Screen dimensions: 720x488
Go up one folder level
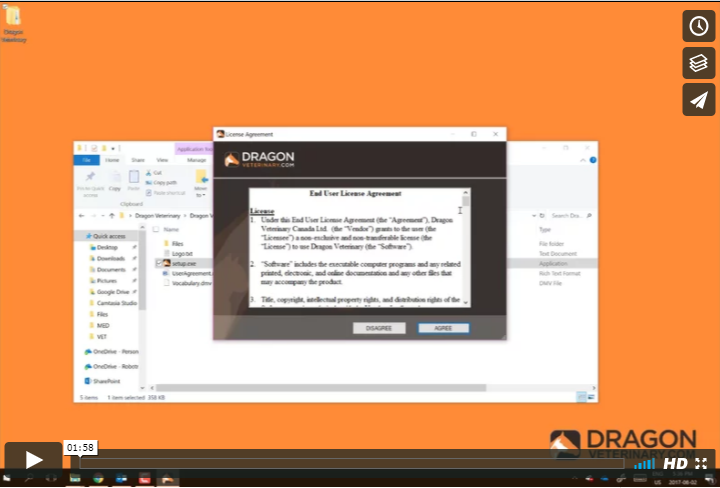[112, 215]
